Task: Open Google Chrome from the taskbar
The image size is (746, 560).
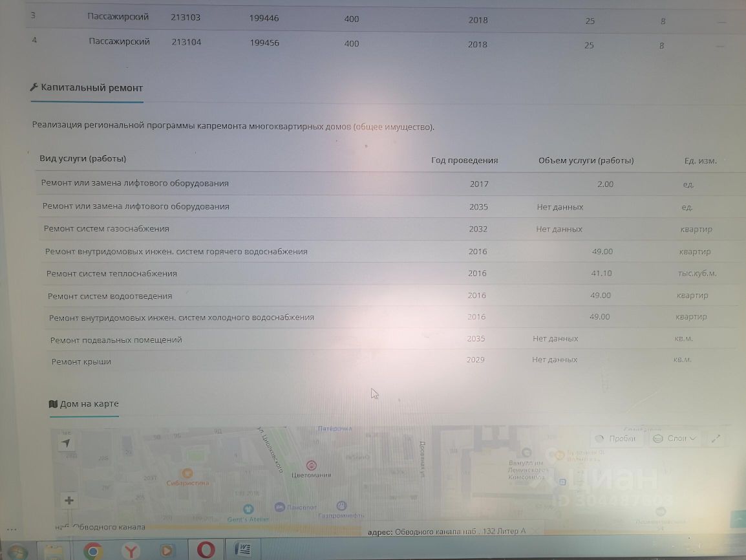Action: coord(93,551)
